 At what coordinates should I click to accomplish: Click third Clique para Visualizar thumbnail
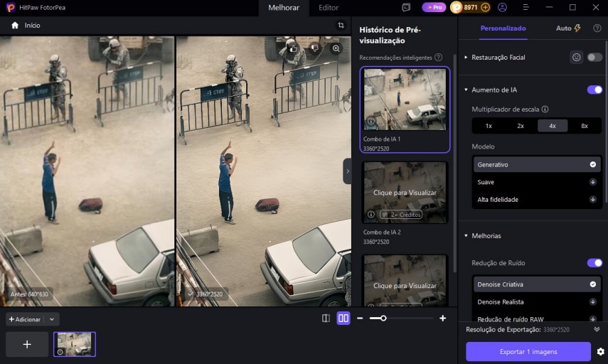[405, 281]
